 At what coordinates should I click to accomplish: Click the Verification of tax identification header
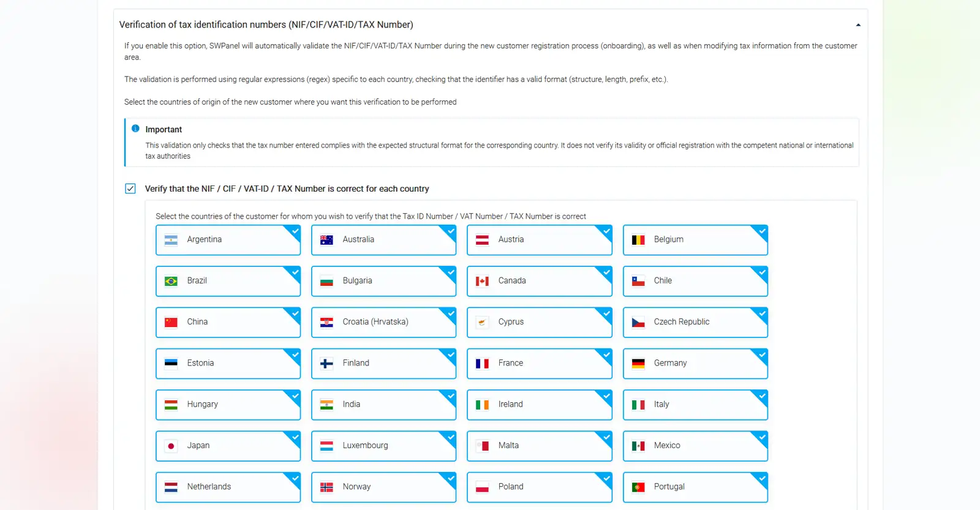266,25
